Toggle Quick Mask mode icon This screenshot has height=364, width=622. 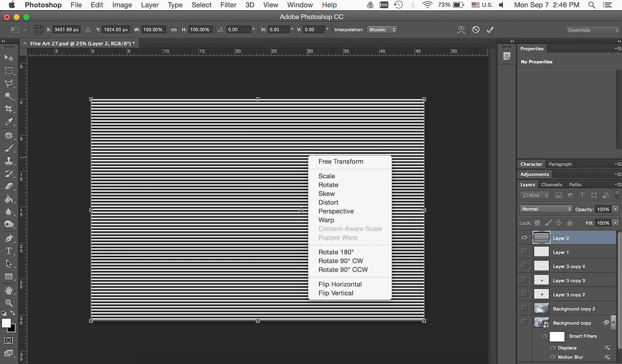(9, 340)
